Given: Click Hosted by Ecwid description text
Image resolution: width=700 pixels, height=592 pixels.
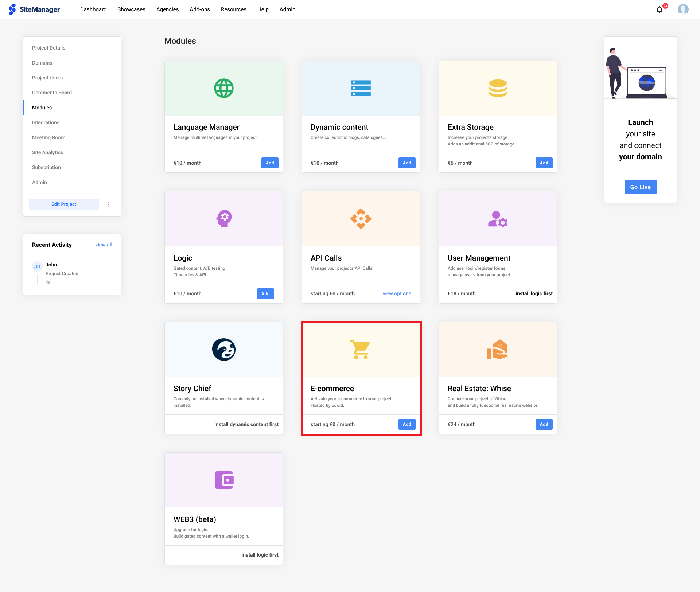Looking at the screenshot, I should pos(327,405).
